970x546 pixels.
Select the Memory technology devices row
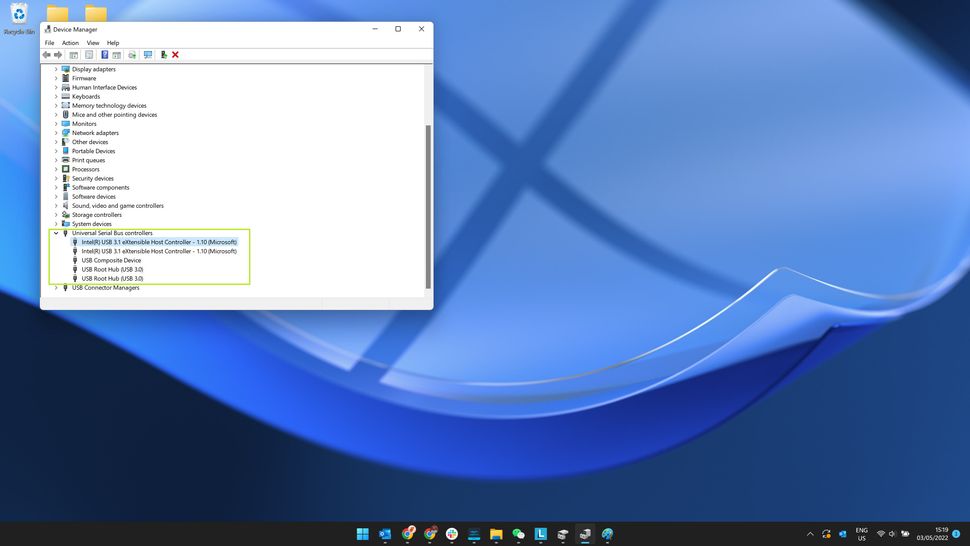109,106
